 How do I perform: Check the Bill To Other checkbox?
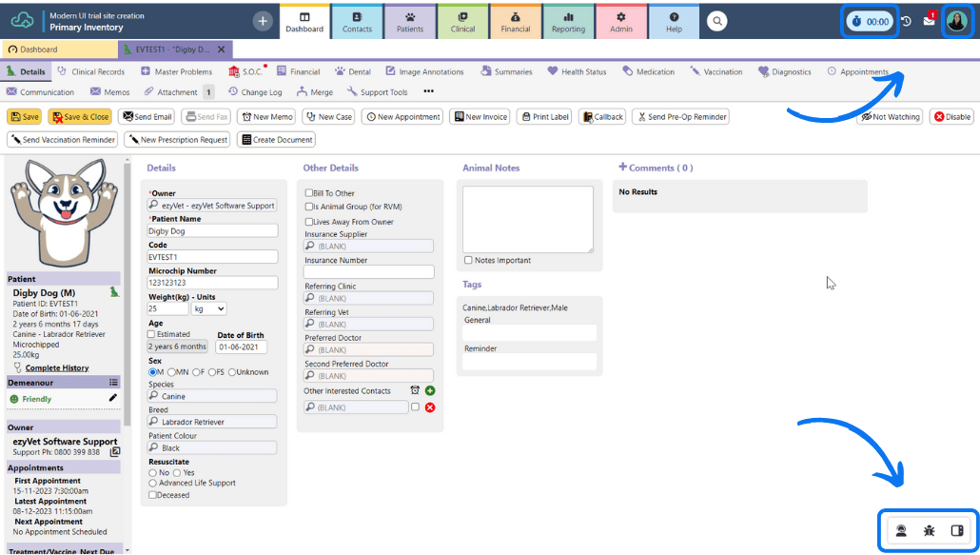pos(308,193)
